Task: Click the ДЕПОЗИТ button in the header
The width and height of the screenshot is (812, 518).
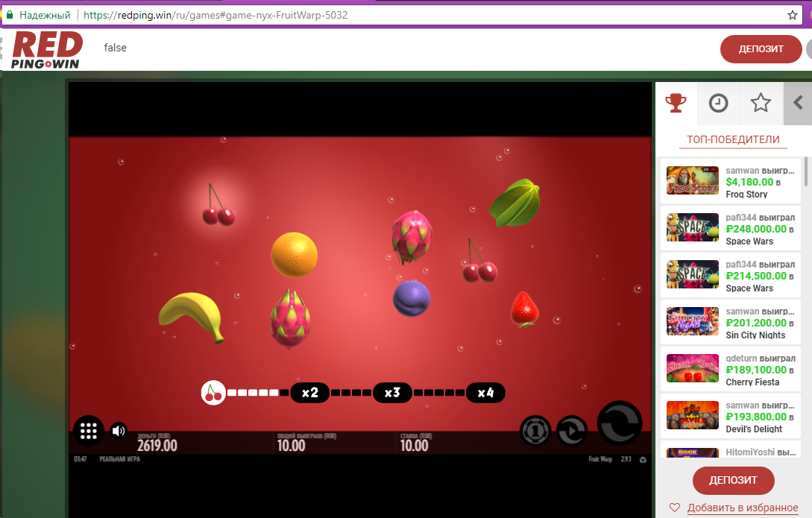Action: (761, 49)
